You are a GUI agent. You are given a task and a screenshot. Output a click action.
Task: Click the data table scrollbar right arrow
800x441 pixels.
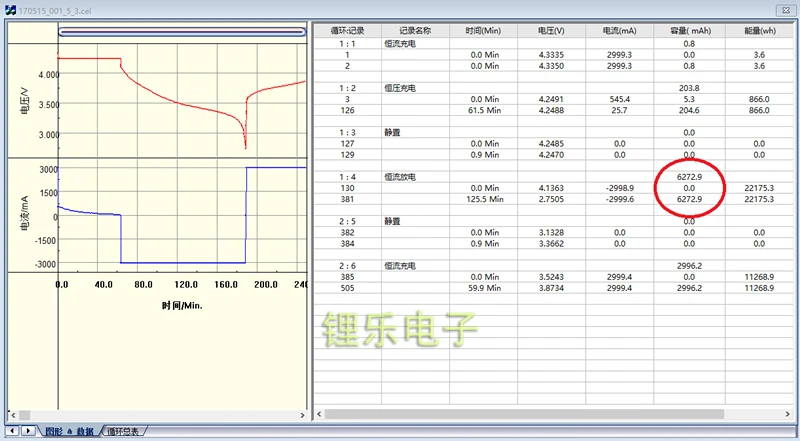(788, 414)
